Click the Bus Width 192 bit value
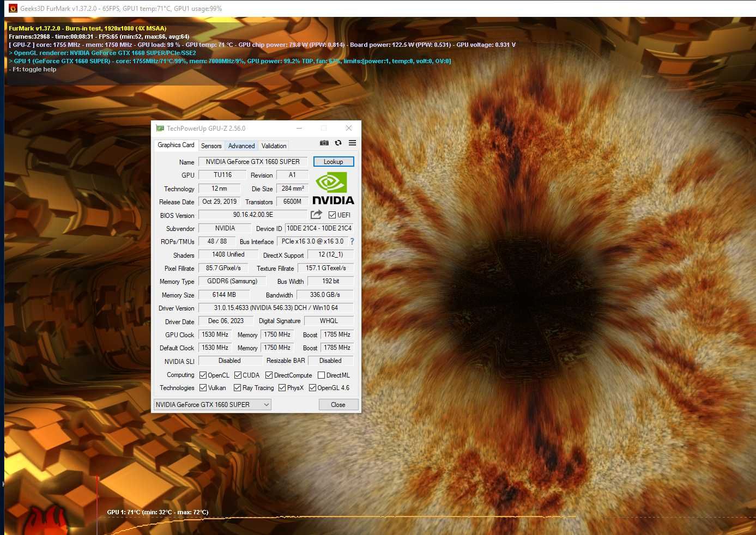Viewport: 756px width, 535px height. coord(331,281)
